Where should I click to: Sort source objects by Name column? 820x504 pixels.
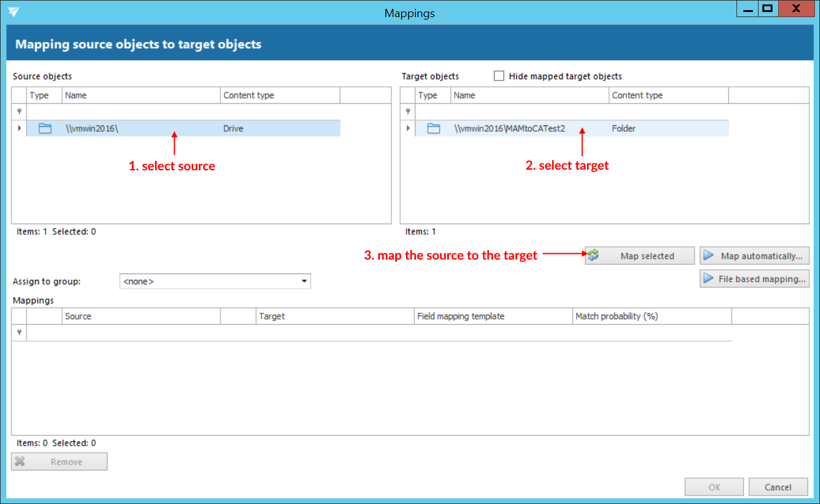141,95
